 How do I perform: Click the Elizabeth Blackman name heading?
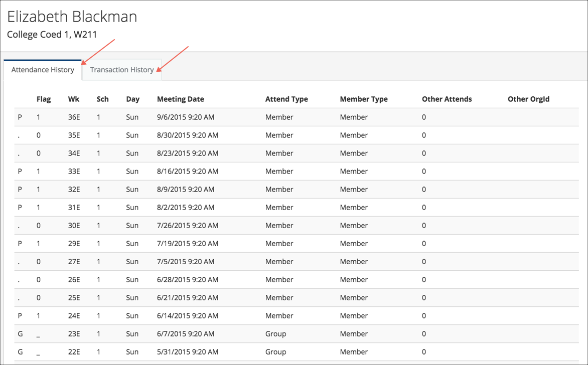72,17
